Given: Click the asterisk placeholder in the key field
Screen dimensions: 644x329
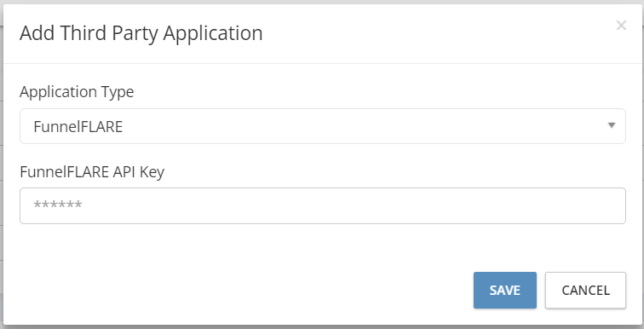Looking at the screenshot, I should pyautogui.click(x=58, y=205).
